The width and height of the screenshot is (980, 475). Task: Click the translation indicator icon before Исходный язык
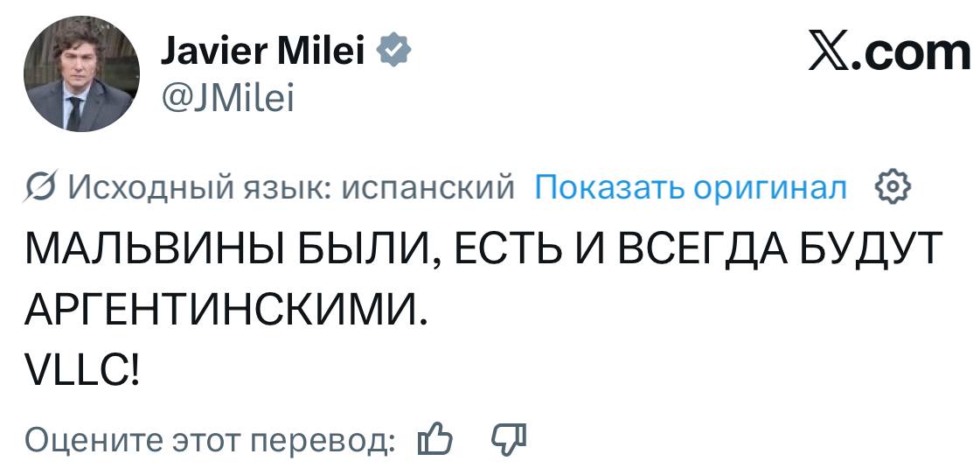point(40,188)
